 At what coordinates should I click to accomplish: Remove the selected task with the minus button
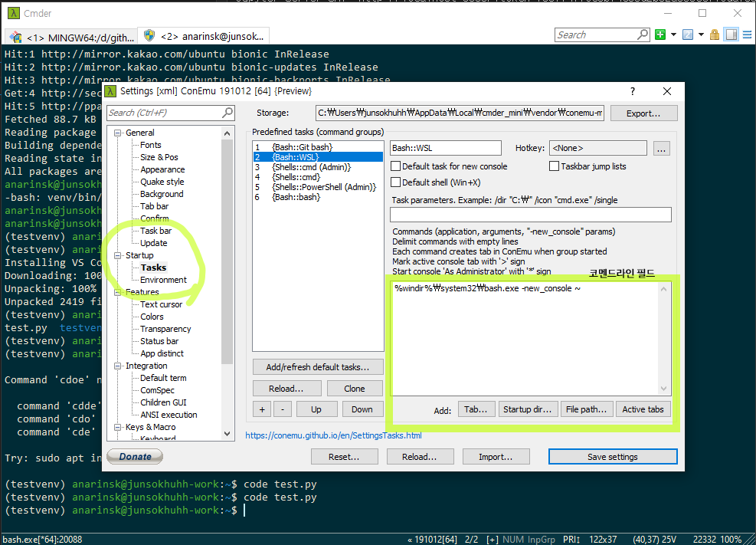tap(283, 409)
